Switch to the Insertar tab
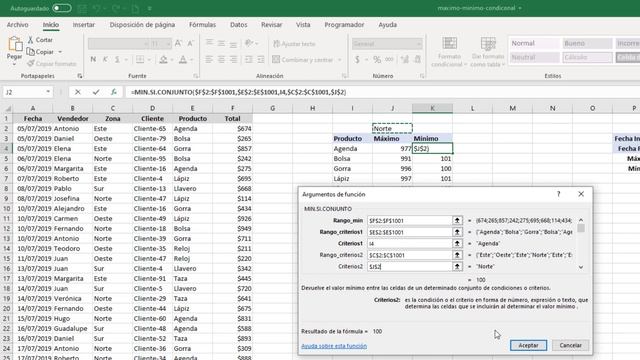The width and height of the screenshot is (640, 360). click(84, 25)
